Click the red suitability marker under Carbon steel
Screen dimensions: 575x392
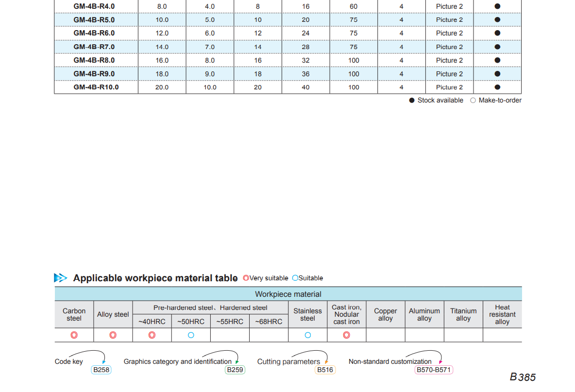coord(74,335)
